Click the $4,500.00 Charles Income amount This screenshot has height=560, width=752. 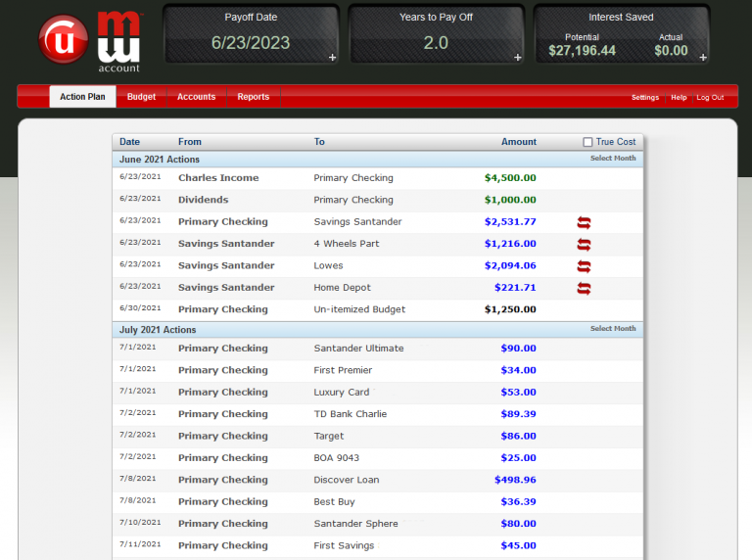(510, 178)
